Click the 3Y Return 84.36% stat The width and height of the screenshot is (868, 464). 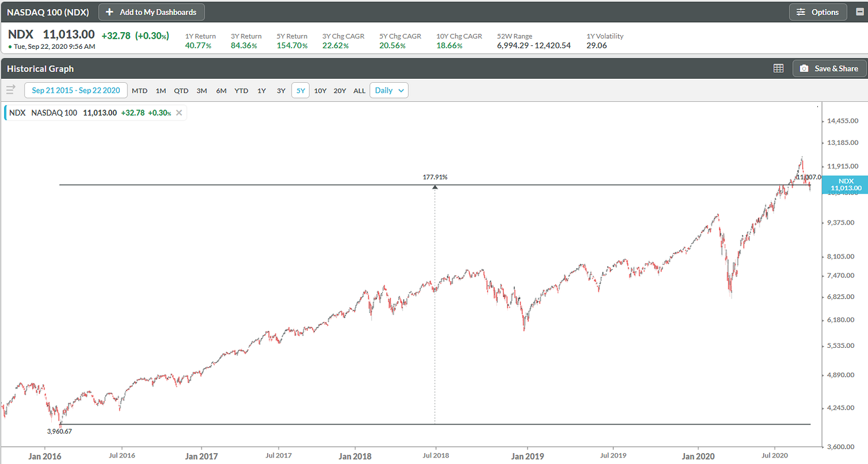tap(246, 41)
